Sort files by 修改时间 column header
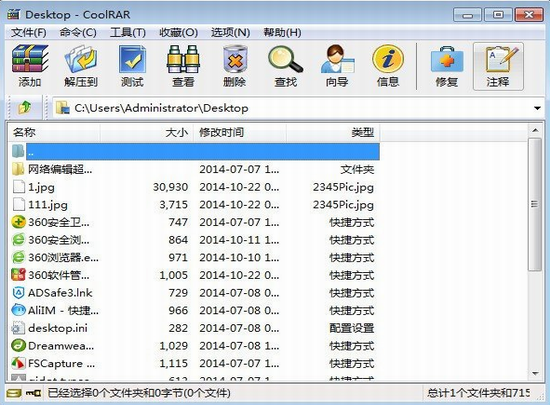The height and width of the screenshot is (405, 550). click(240, 133)
